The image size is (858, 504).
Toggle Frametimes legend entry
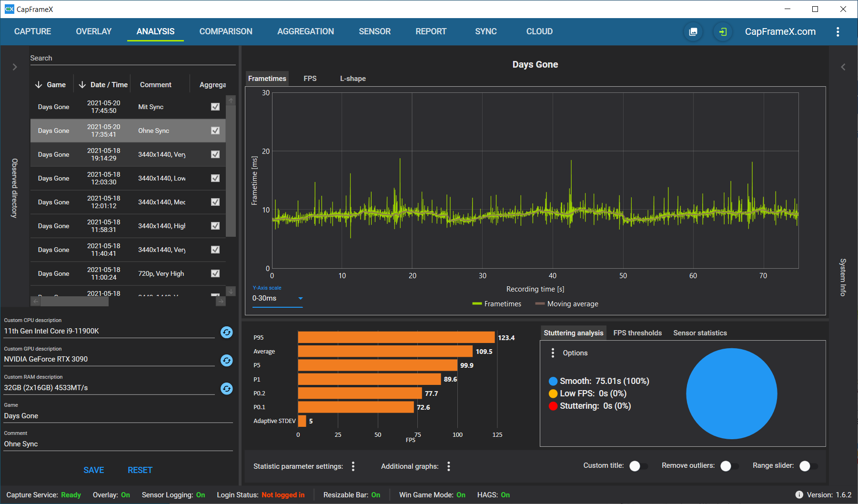(497, 304)
